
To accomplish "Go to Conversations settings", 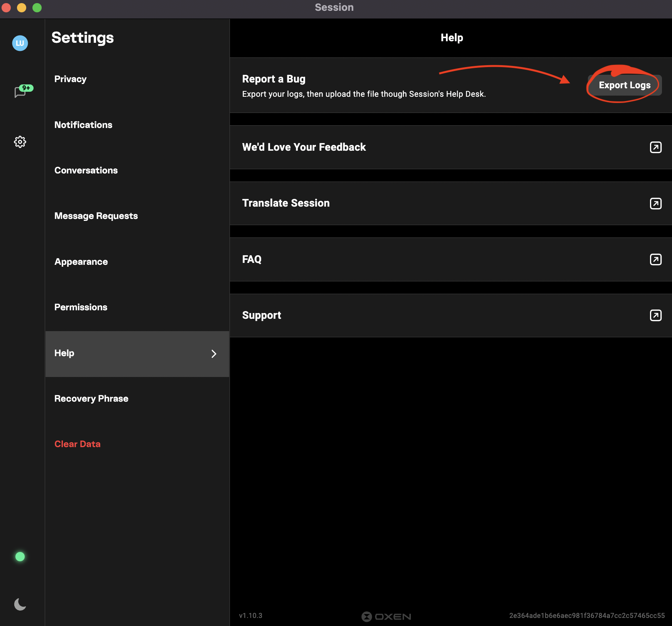I will [x=86, y=170].
